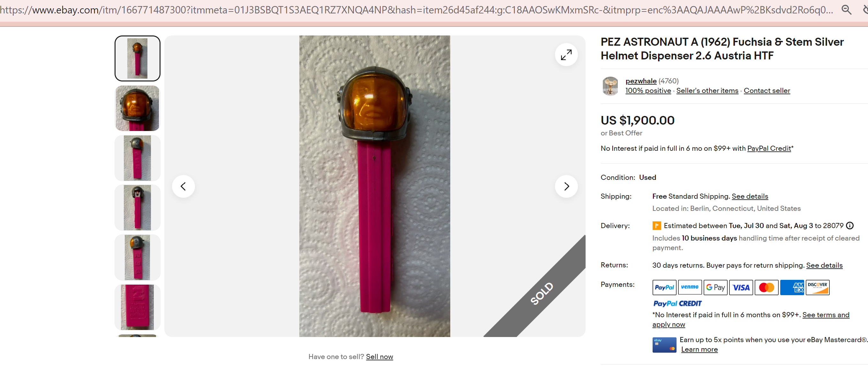The image size is (868, 368).
Task: Open pezwhale seller avatar image
Action: tap(610, 86)
